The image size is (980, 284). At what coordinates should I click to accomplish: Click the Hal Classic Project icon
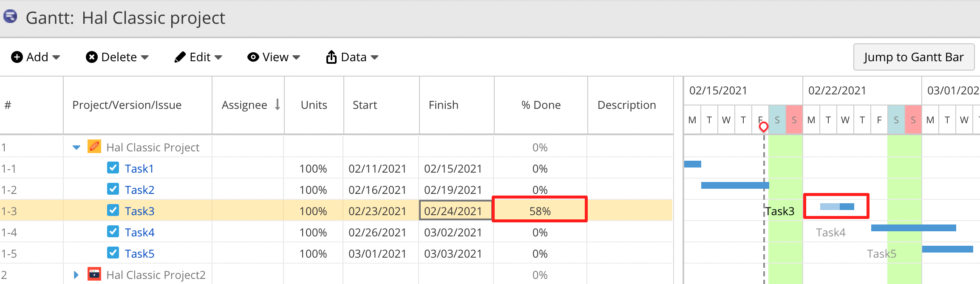coord(94,147)
